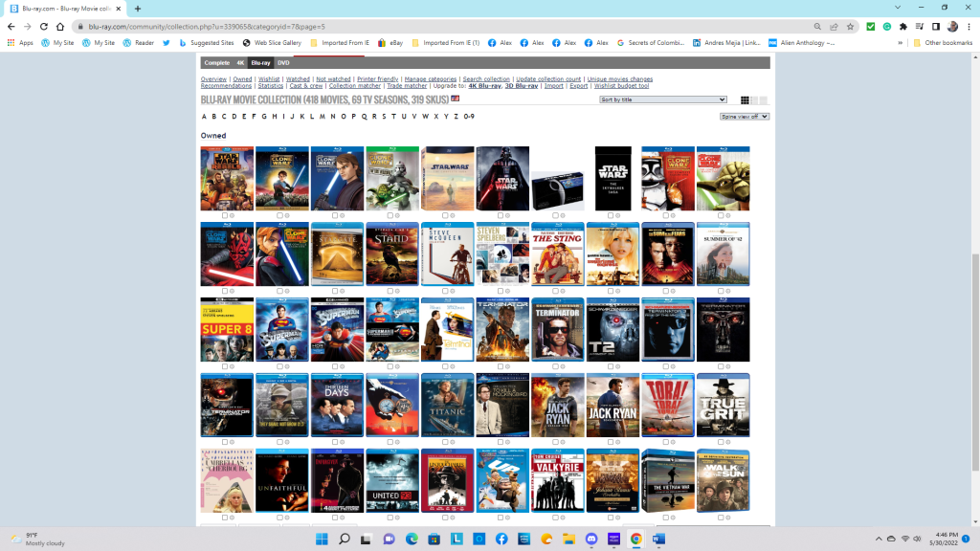Bookmark this page with the star icon

tap(852, 27)
